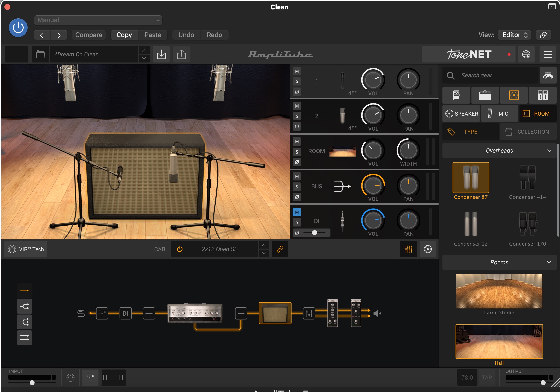Click the VIR Tech button
The height and width of the screenshot is (392, 560).
pyautogui.click(x=26, y=249)
